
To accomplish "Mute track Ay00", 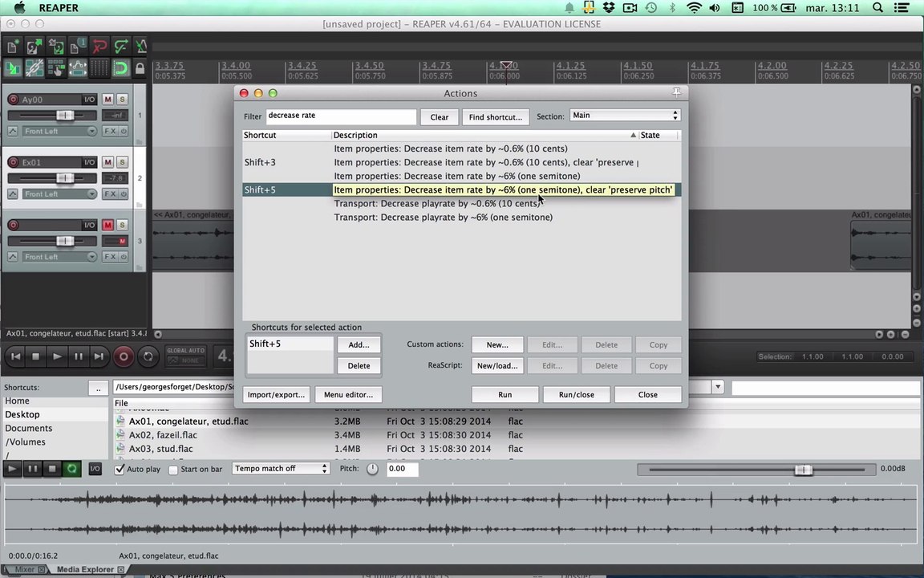I will pos(107,99).
